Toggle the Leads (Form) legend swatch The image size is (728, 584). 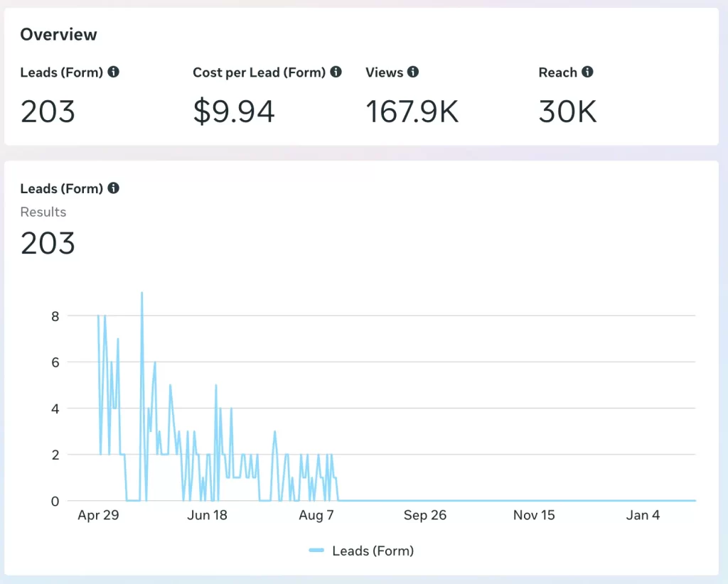tap(316, 550)
